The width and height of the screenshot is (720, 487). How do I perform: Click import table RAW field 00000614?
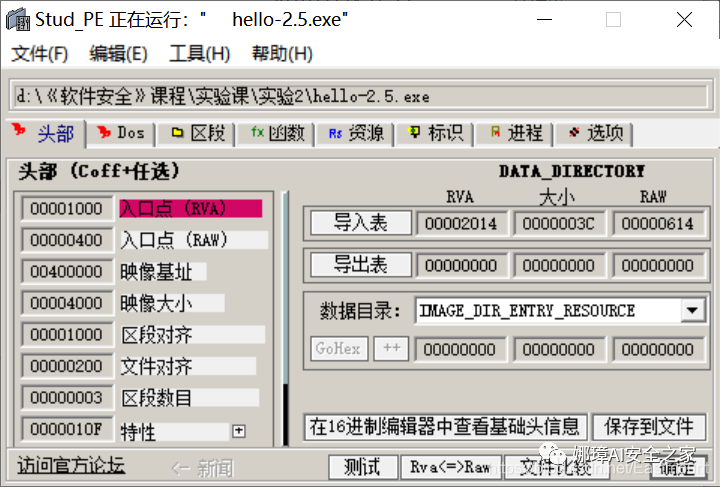click(658, 224)
